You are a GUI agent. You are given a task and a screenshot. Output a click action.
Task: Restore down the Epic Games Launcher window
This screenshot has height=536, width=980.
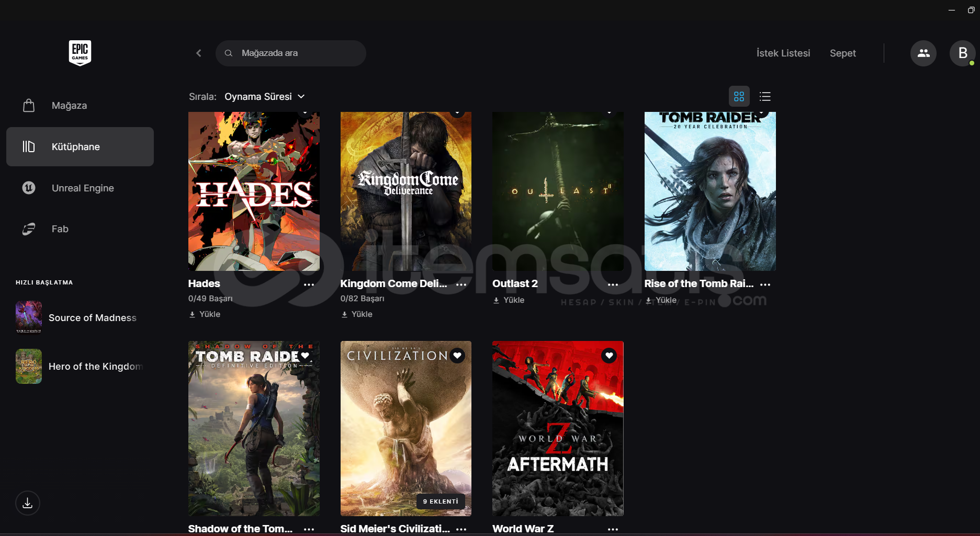[971, 10]
